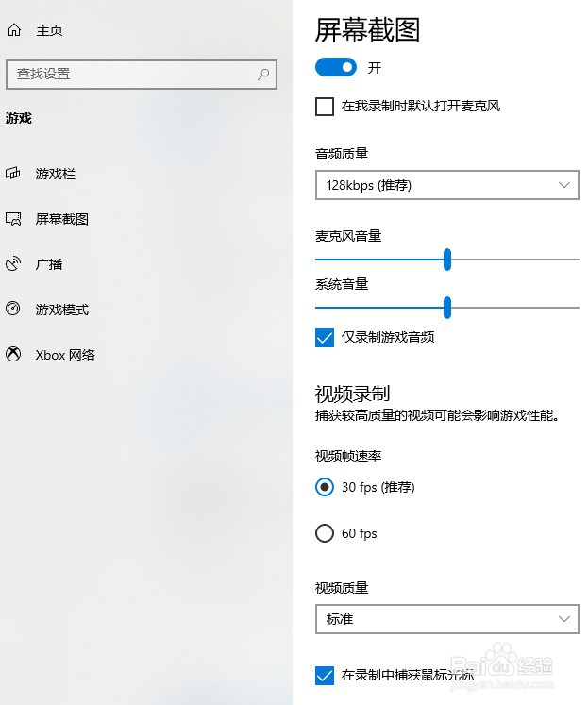
Task: Click the search magnifier icon
Action: [x=263, y=75]
